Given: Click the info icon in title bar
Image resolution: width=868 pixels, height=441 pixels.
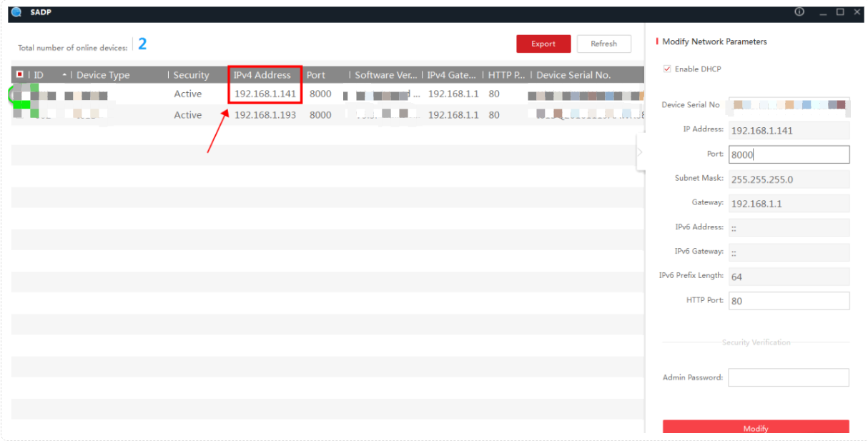Looking at the screenshot, I should (799, 12).
